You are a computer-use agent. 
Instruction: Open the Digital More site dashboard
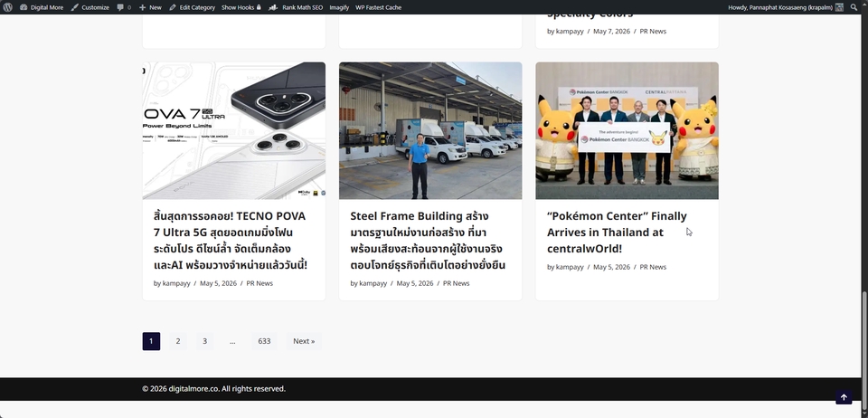(42, 7)
